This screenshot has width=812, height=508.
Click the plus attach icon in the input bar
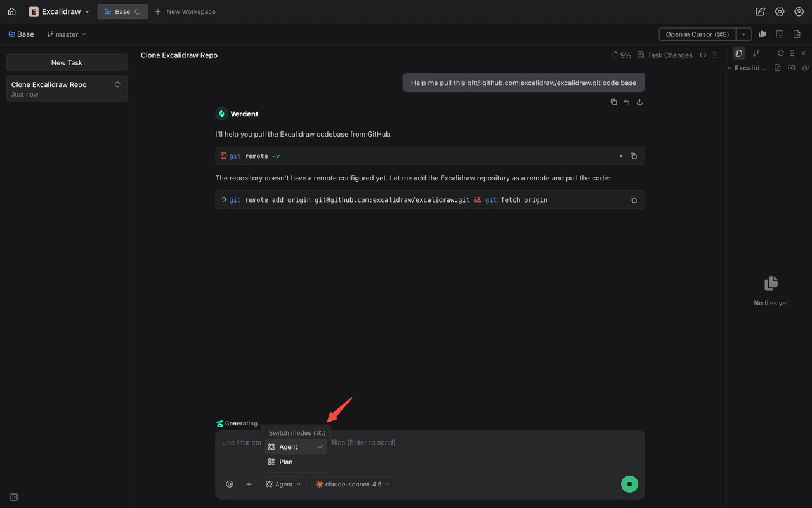(249, 484)
